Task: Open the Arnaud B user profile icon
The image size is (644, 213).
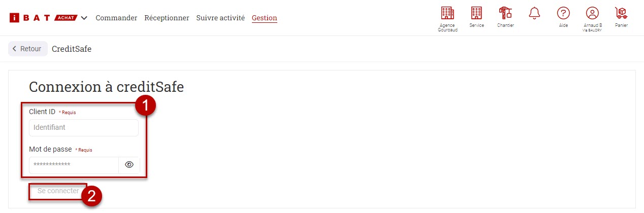Action: coord(592,14)
